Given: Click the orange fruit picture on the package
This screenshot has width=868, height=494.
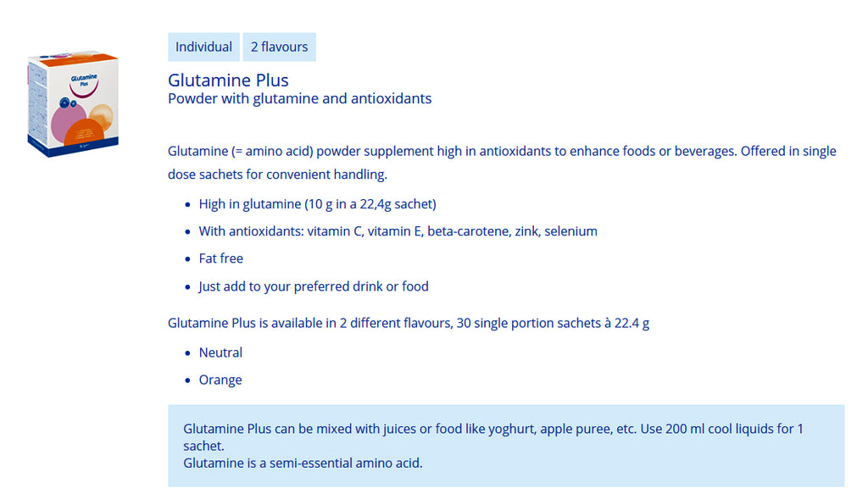Looking at the screenshot, I should pyautogui.click(x=100, y=114).
